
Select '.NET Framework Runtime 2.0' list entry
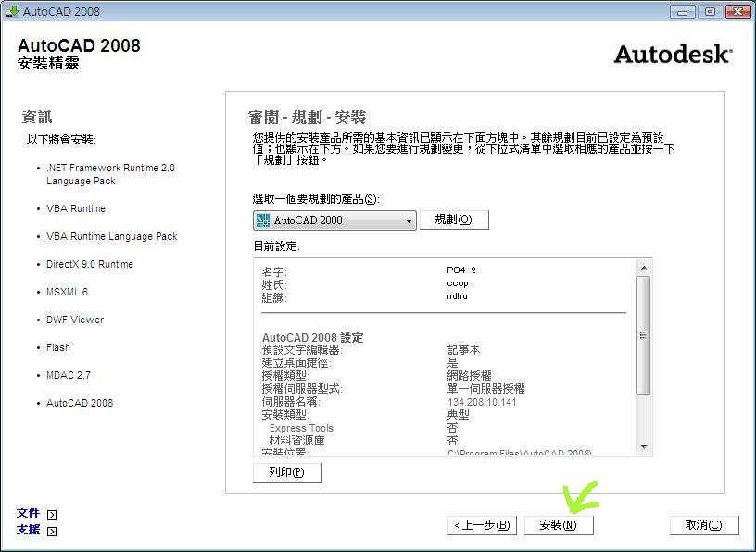pos(110,174)
